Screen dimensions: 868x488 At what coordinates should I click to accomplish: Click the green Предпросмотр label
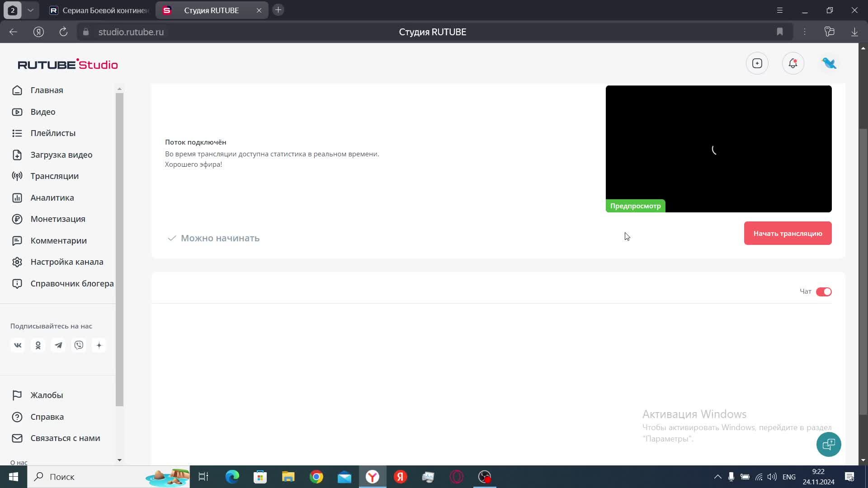click(635, 206)
